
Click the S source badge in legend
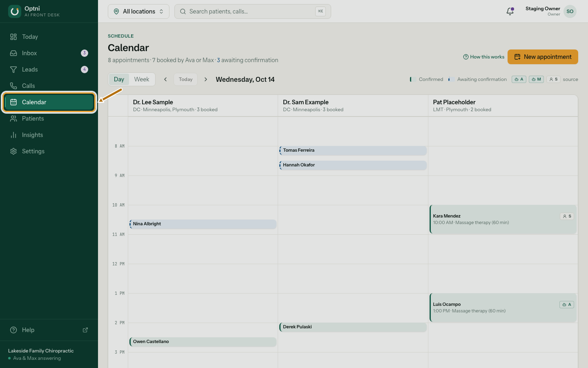(x=553, y=79)
